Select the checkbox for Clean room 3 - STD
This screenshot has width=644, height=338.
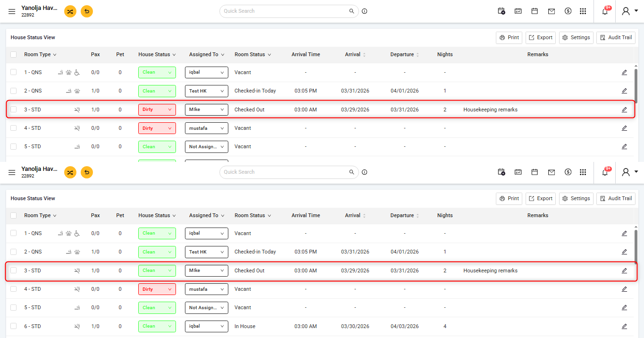click(14, 270)
